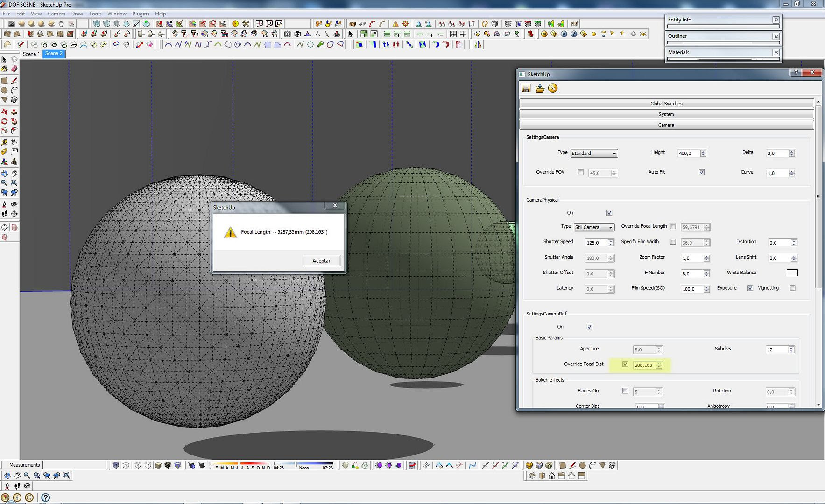Open the Camera menu
The width and height of the screenshot is (825, 504).
56,14
